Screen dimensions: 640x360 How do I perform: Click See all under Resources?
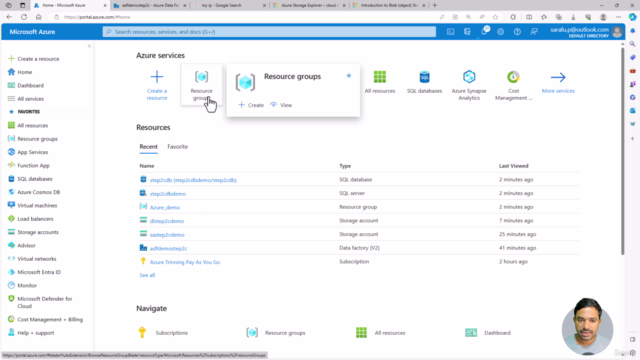147,275
